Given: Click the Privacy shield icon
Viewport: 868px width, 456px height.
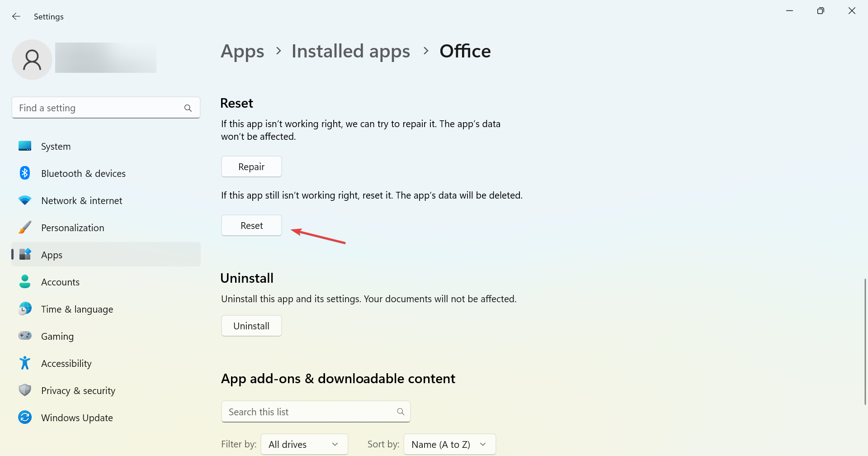Looking at the screenshot, I should (x=25, y=390).
